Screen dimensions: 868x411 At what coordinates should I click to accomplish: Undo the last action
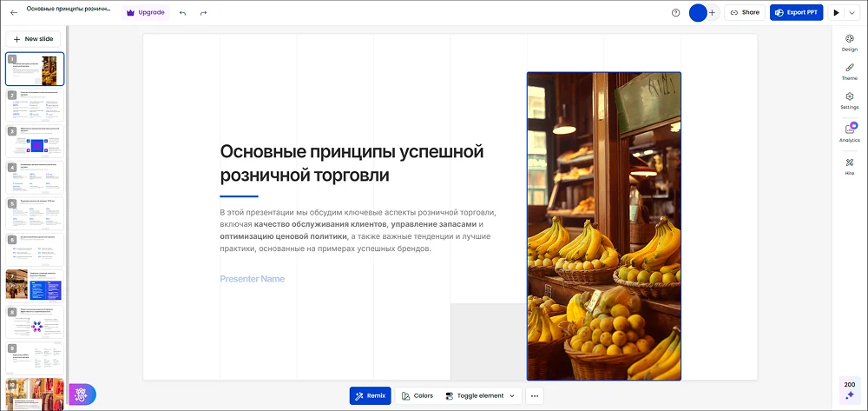pos(182,13)
